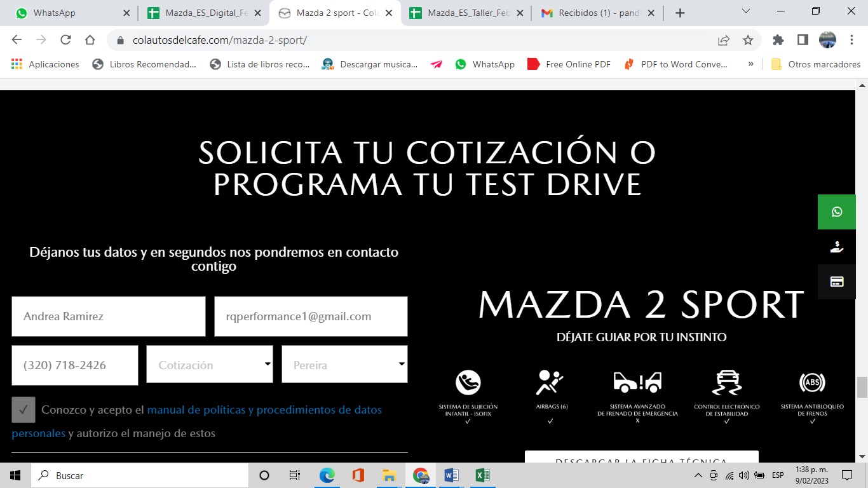The width and height of the screenshot is (868, 488).
Task: Open a new tab with plus button
Action: point(680,13)
